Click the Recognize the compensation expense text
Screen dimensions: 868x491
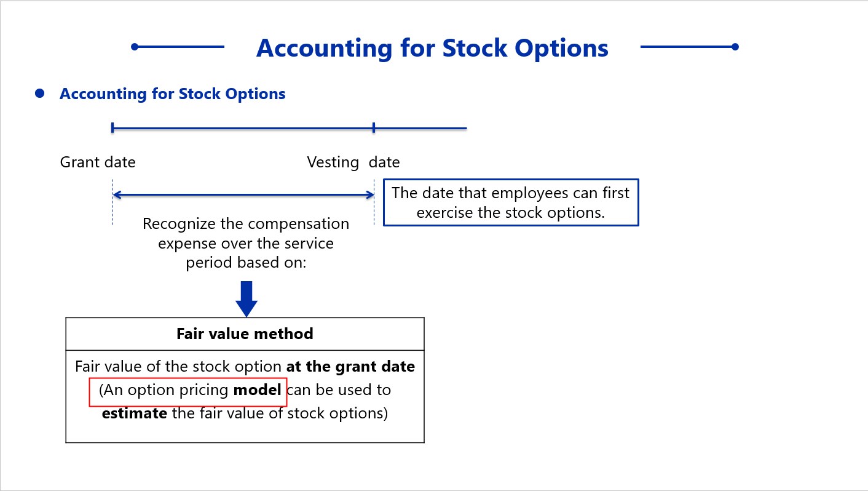(246, 243)
